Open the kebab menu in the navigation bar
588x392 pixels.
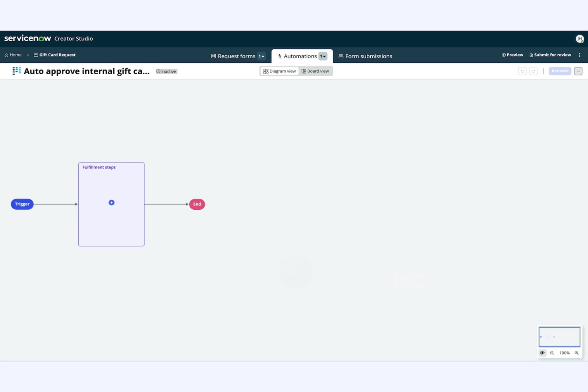[x=580, y=55]
